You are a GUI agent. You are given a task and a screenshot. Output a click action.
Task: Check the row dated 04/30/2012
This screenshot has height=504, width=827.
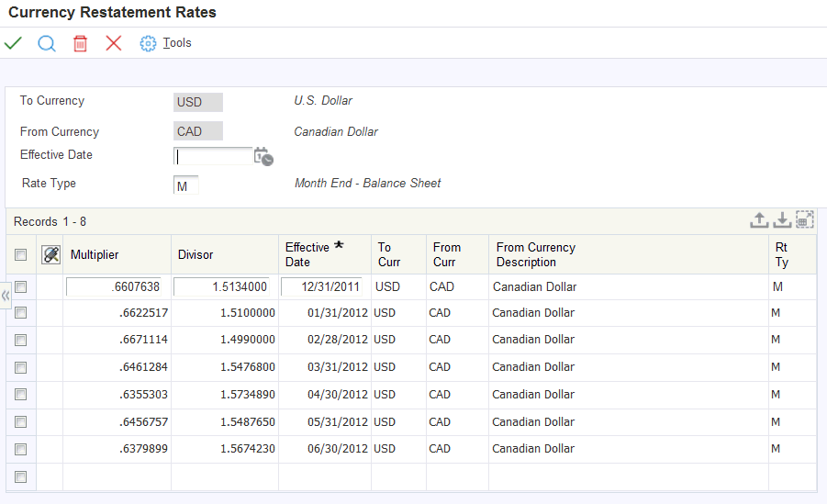[20, 394]
